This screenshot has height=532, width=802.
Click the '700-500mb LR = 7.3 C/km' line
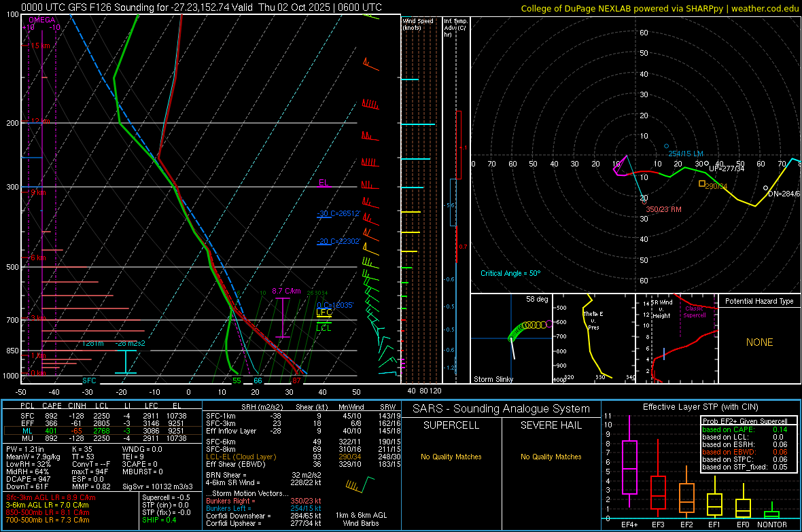point(48,520)
